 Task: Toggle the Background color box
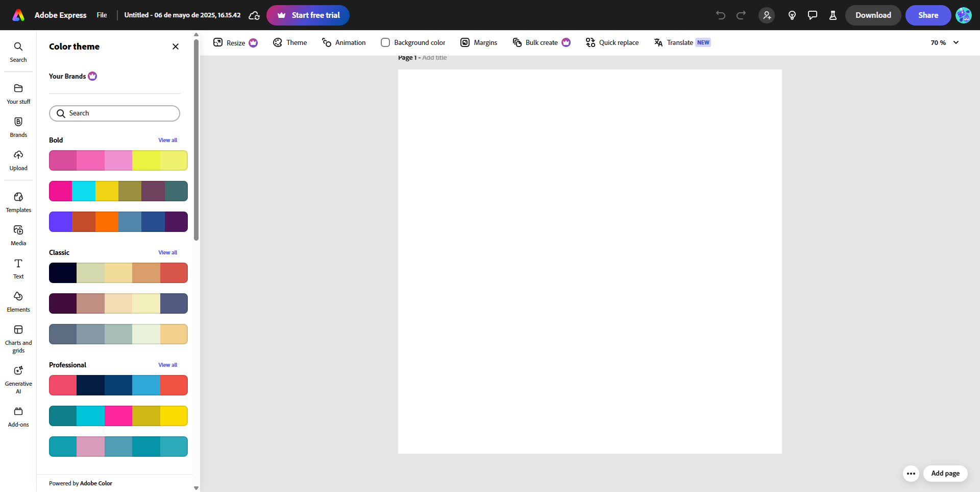[385, 42]
